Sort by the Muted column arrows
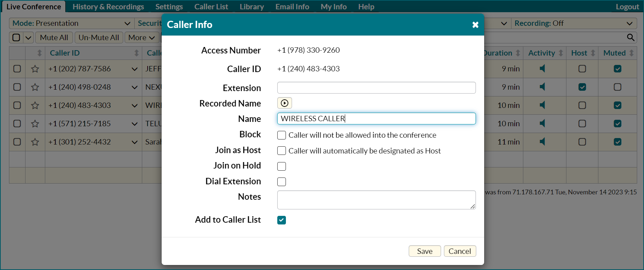The width and height of the screenshot is (644, 270). click(631, 53)
